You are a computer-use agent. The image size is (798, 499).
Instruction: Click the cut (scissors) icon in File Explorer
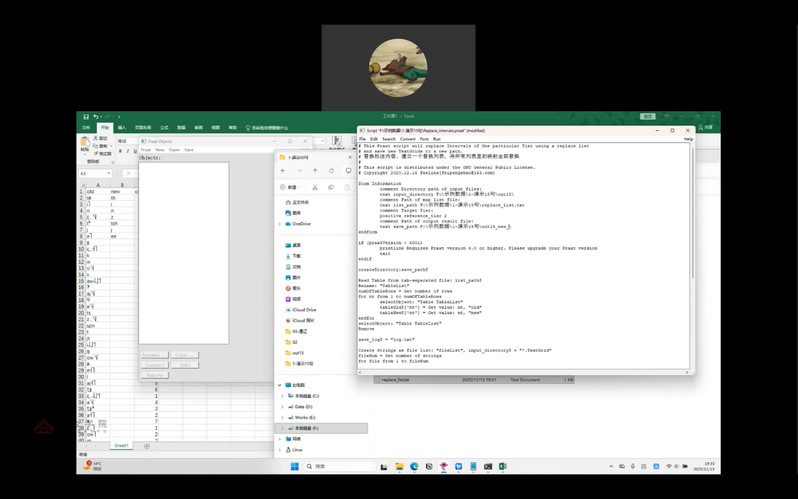pos(314,187)
